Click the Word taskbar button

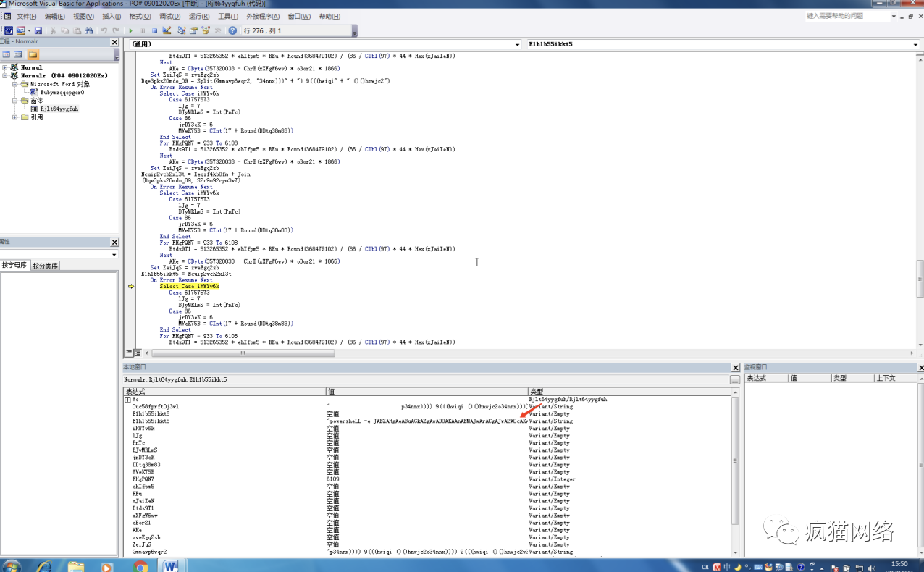point(171,565)
